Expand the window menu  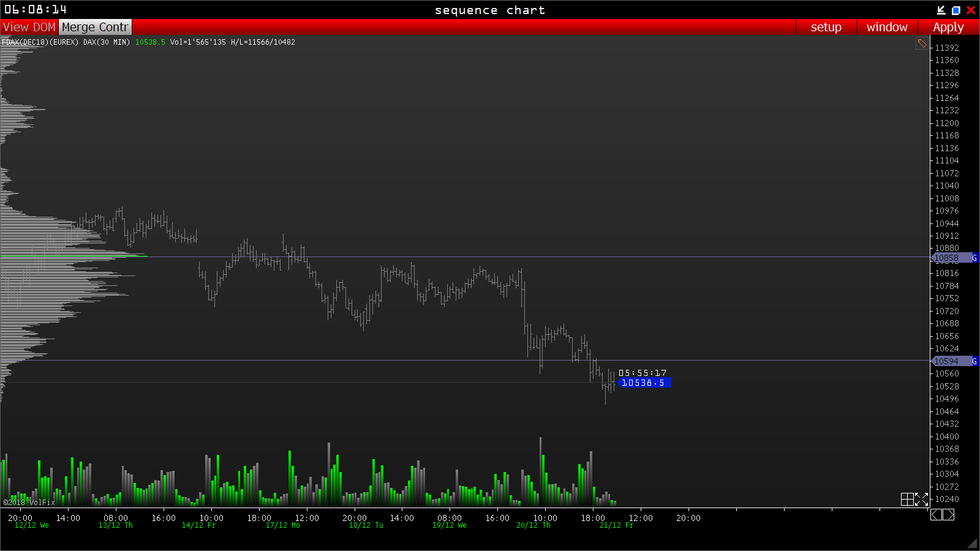tap(887, 27)
